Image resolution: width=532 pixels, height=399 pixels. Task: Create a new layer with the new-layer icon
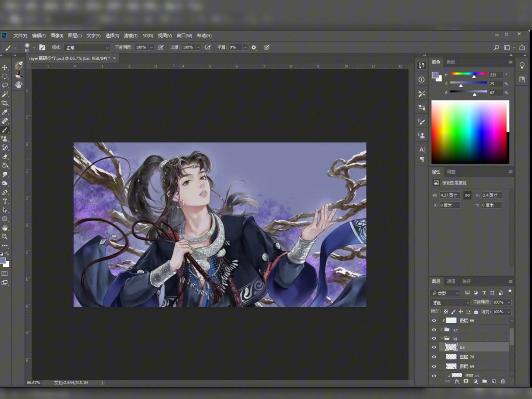point(494,381)
